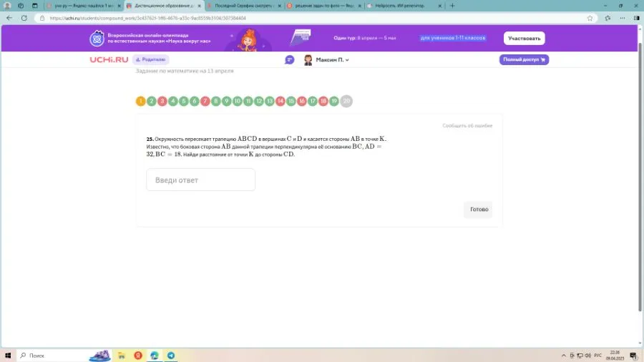This screenshot has width=644, height=362.
Task: Open Родителям link
Action: (x=151, y=59)
